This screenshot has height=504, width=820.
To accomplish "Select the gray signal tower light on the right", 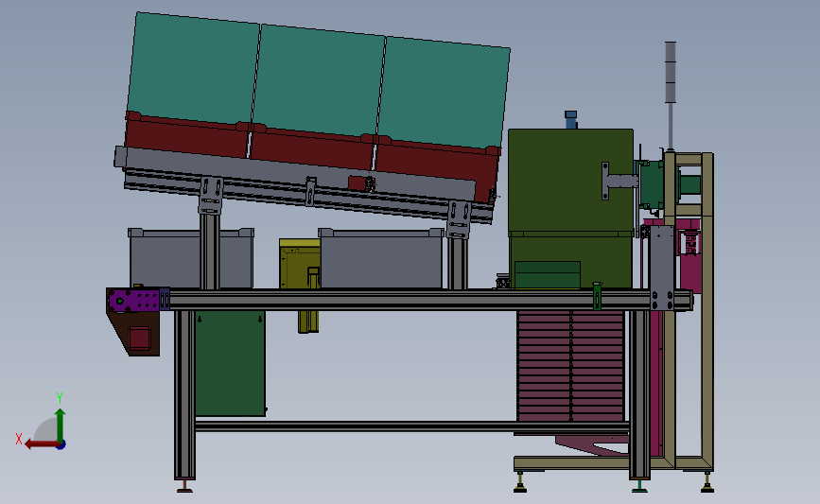I will pos(670,72).
